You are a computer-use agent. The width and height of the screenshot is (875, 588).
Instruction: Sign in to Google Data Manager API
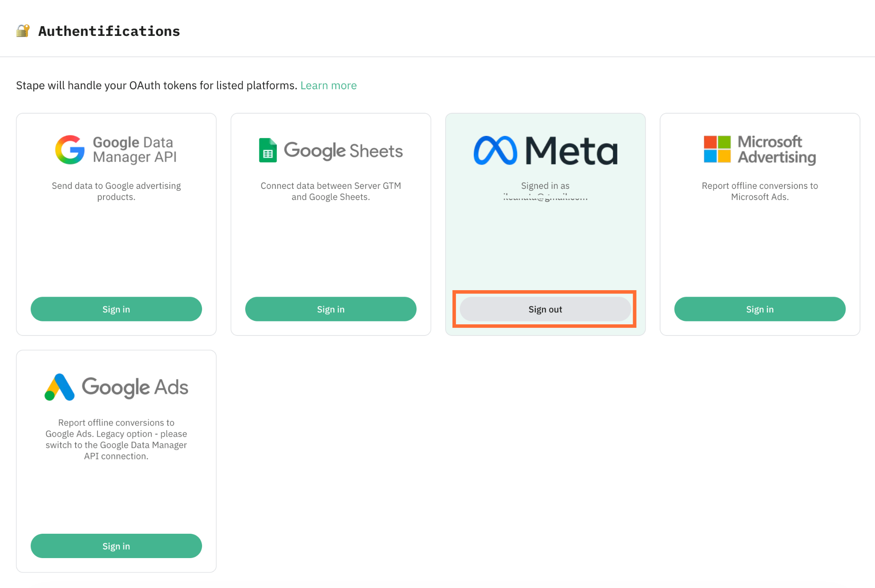coord(116,309)
